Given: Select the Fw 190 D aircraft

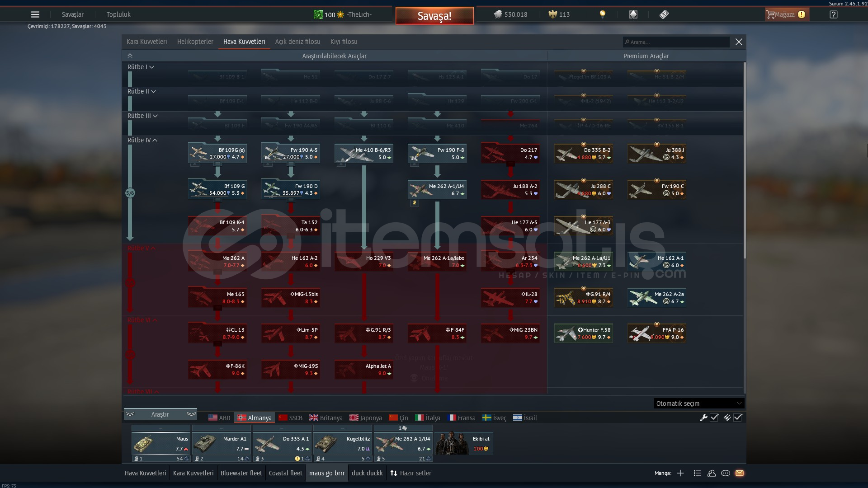Looking at the screenshot, I should point(291,190).
